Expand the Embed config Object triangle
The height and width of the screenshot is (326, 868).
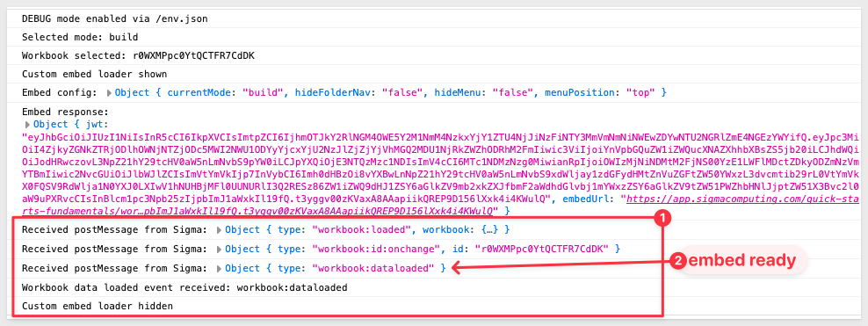[109, 92]
